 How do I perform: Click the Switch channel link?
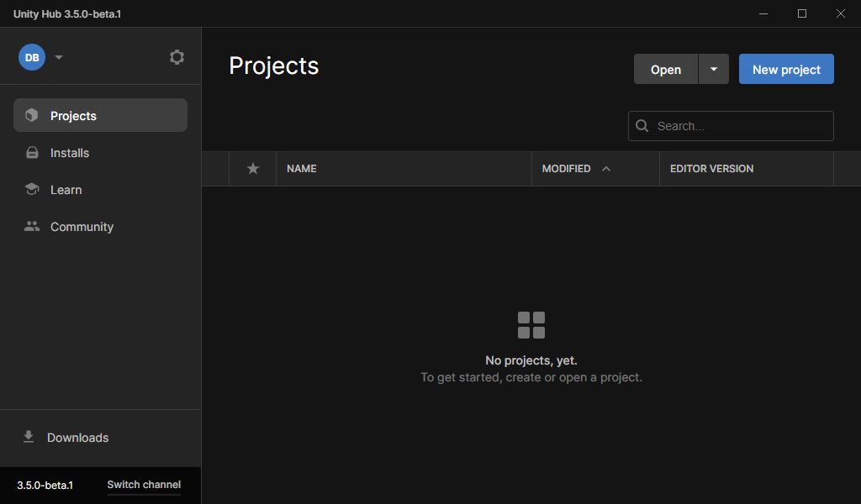(143, 485)
